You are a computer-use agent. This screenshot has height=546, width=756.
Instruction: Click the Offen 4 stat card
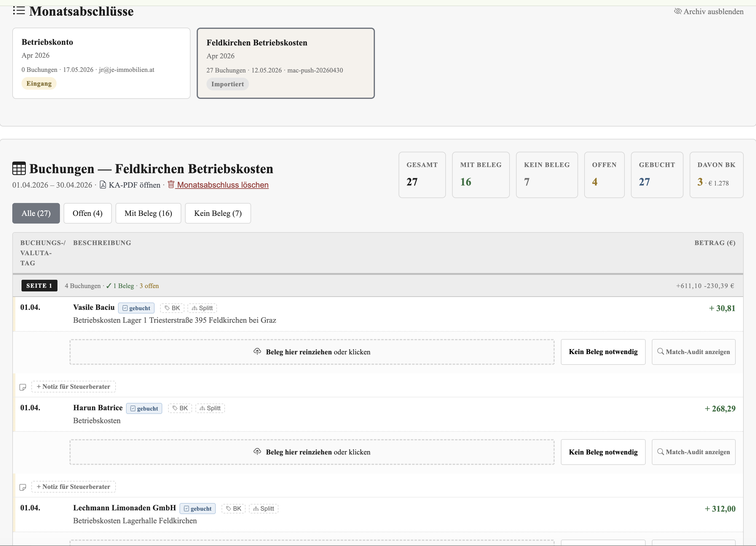604,175
